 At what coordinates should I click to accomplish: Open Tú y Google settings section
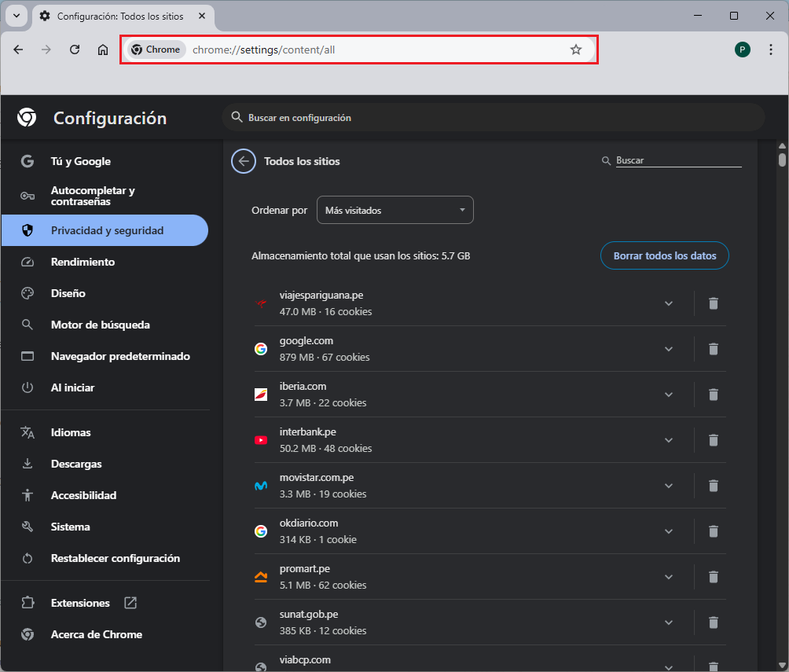click(105, 161)
